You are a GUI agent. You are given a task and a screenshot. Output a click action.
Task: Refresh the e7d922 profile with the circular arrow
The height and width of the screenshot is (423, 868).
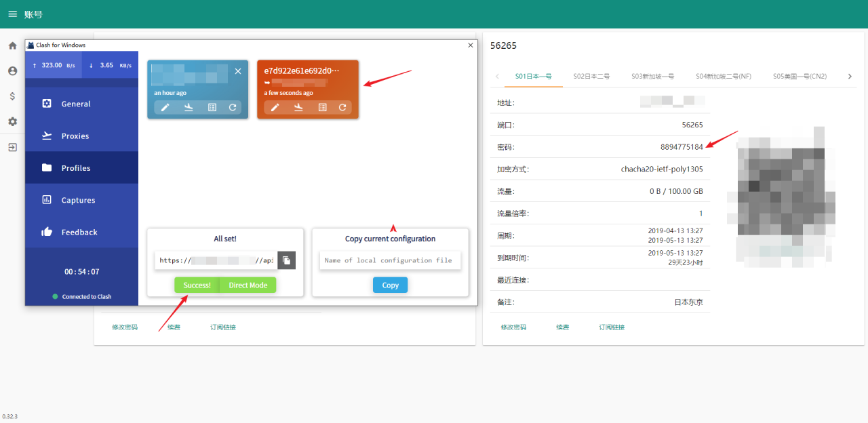(x=342, y=107)
